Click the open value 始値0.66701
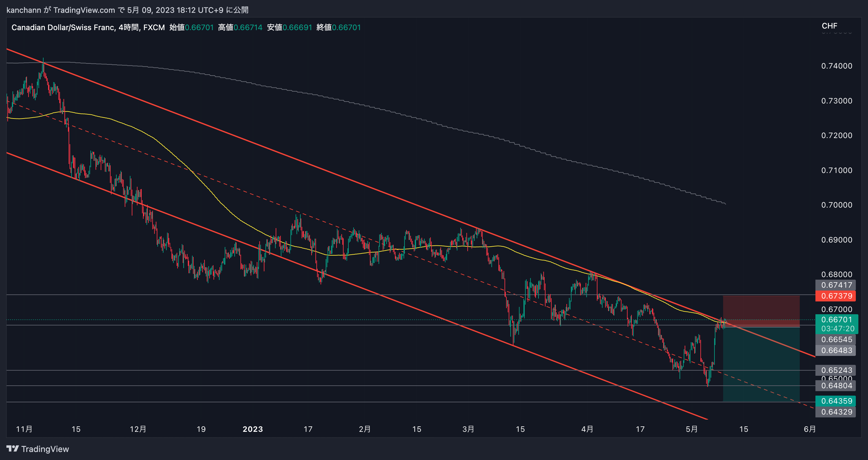 tap(191, 27)
